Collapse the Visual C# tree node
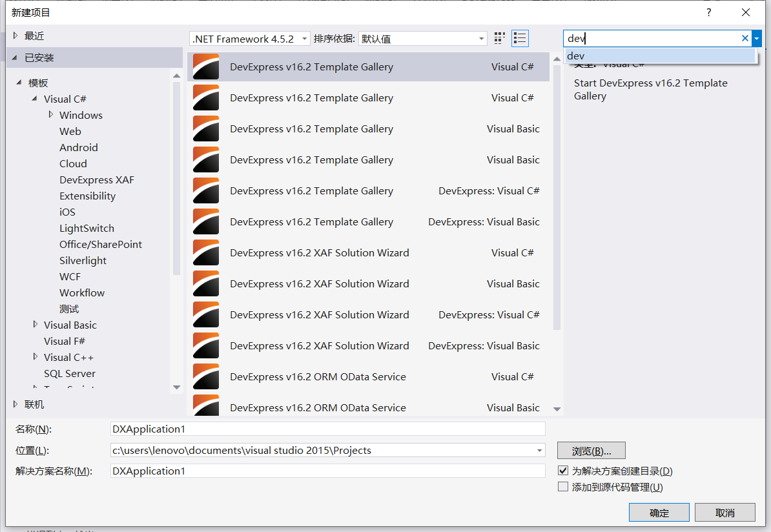This screenshot has width=771, height=532. coord(34,99)
